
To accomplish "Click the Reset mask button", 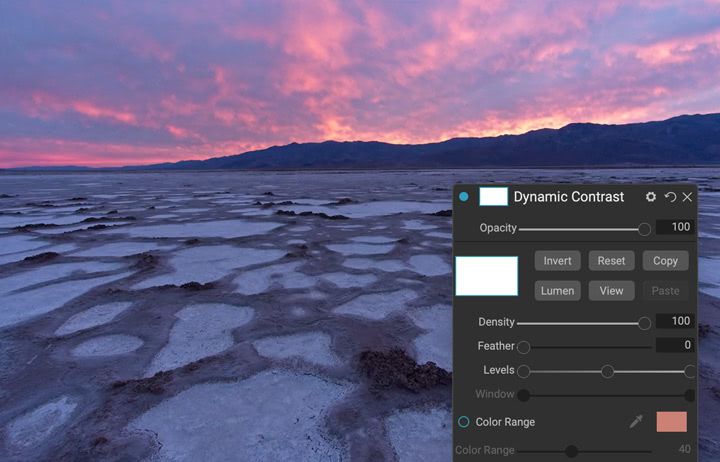I will click(x=611, y=261).
